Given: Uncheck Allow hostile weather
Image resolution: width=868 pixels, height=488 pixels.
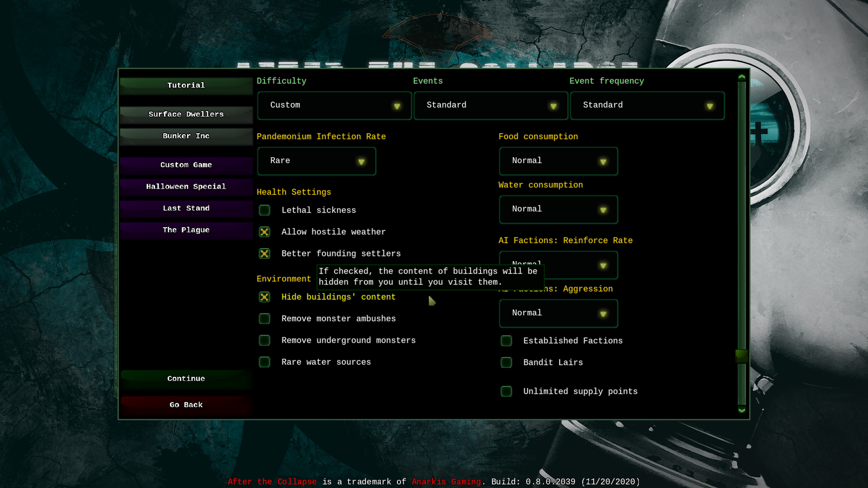Looking at the screenshot, I should tap(264, 232).
